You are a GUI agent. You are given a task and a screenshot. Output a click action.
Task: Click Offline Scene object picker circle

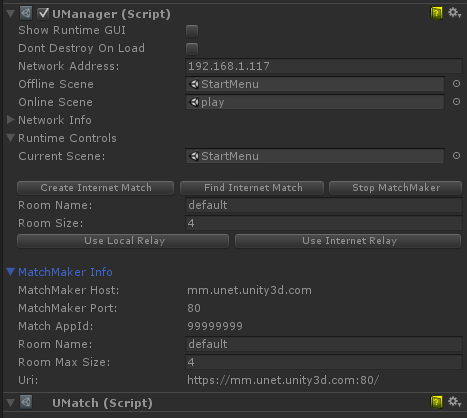[456, 84]
